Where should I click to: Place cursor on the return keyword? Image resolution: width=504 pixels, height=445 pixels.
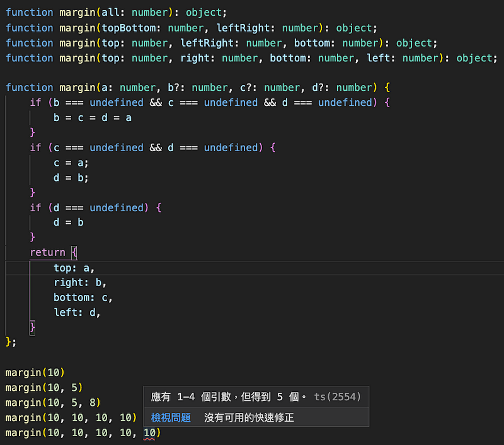[47, 252]
